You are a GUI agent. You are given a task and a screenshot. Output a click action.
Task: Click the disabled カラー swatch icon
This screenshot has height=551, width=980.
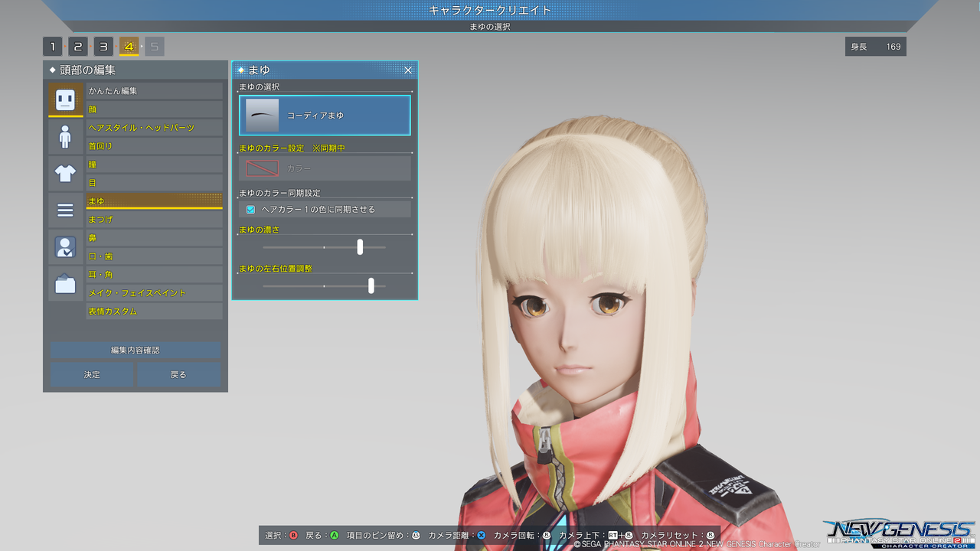pyautogui.click(x=263, y=168)
